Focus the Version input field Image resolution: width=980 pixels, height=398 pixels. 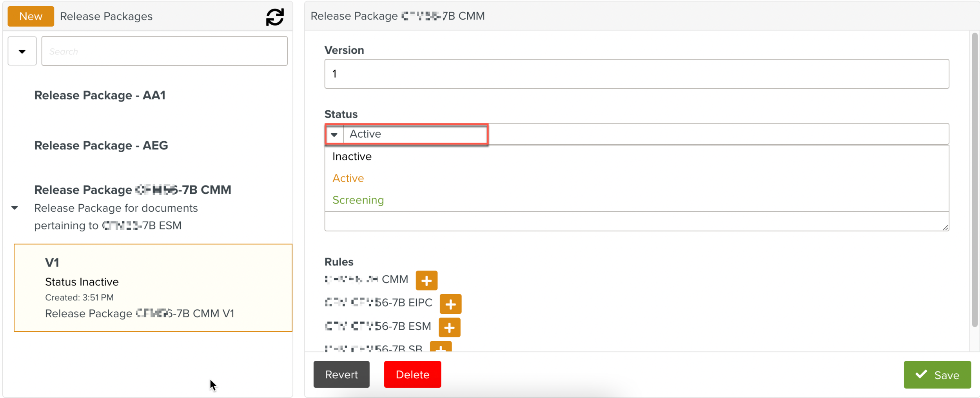pyautogui.click(x=636, y=74)
